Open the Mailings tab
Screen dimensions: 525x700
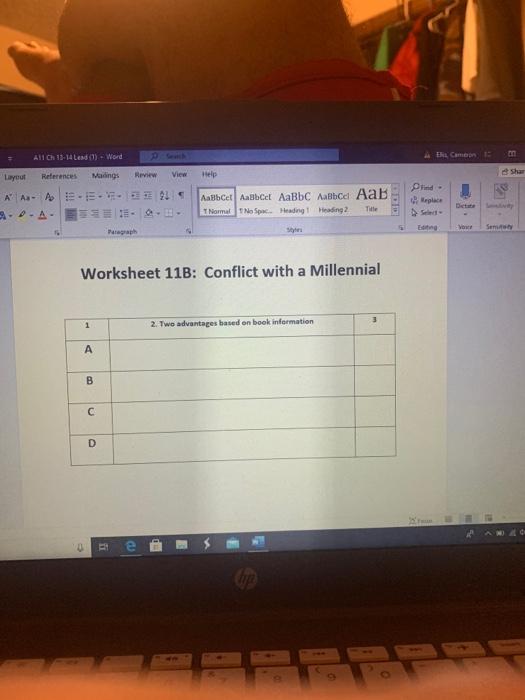coord(105,175)
